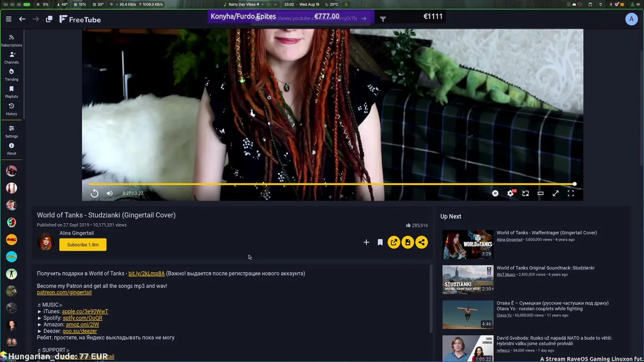The image size is (644, 362).
Task: Click the video progress bar
Action: (332, 184)
